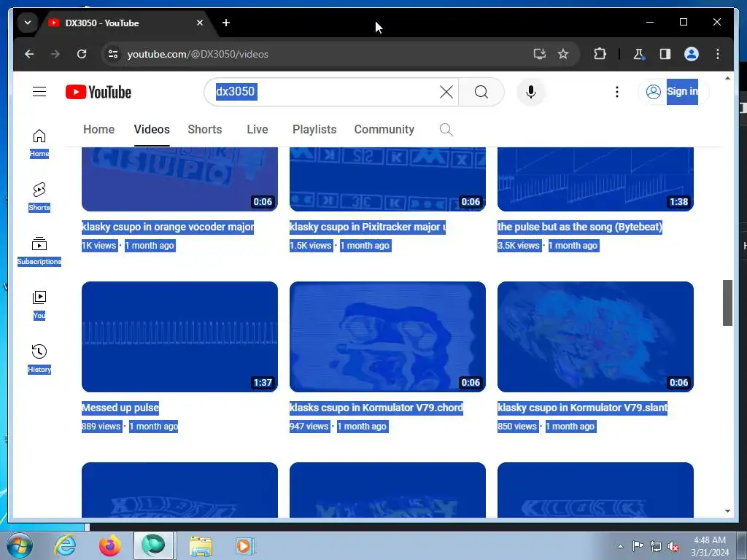This screenshot has width=747, height=560.
Task: Open the Windows Start menu
Action: pos(20,545)
